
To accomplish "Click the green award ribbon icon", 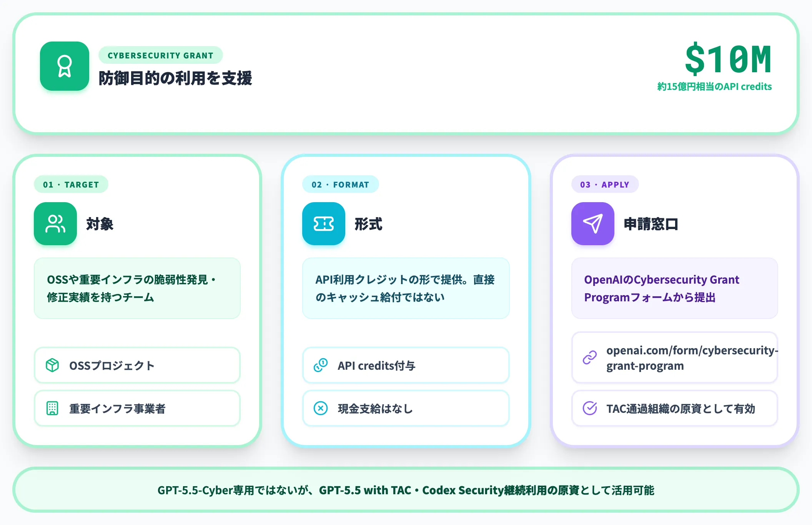I will point(65,66).
